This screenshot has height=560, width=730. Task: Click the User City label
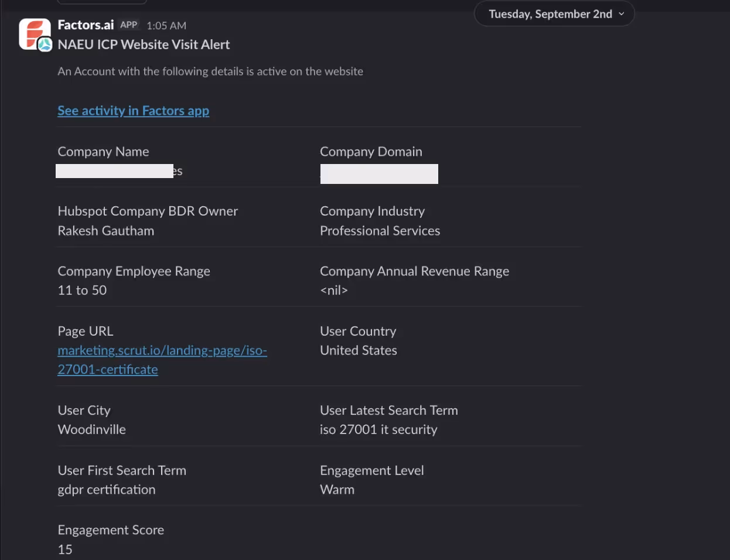click(84, 411)
